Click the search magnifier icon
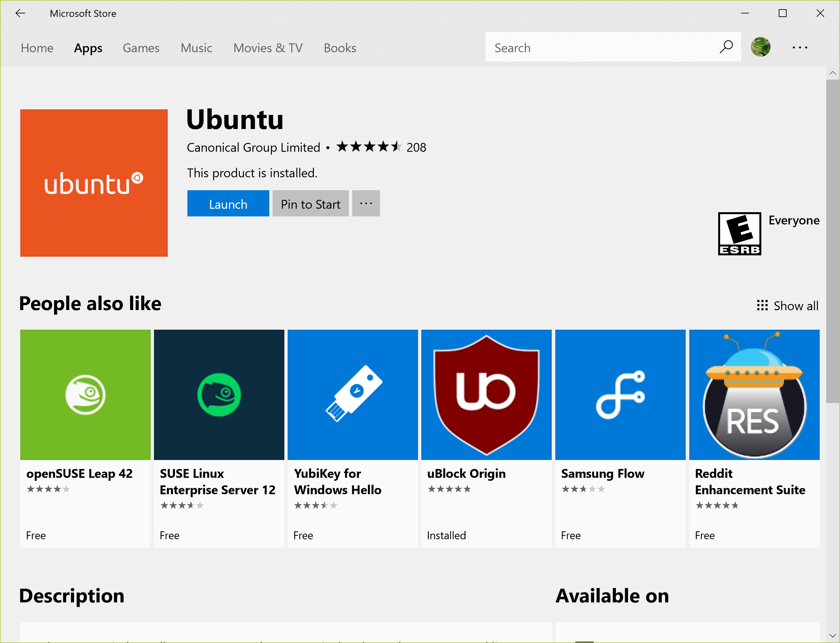This screenshot has height=643, width=840. (x=726, y=47)
